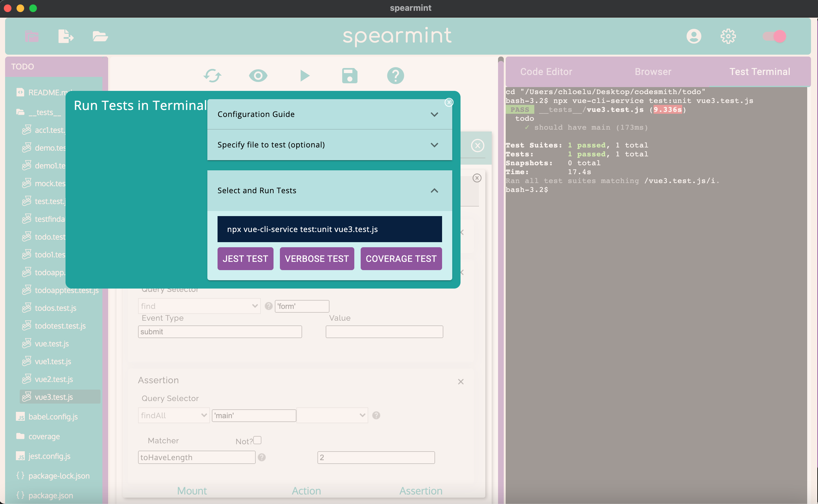Click the toHaveLength matcher field

click(197, 457)
